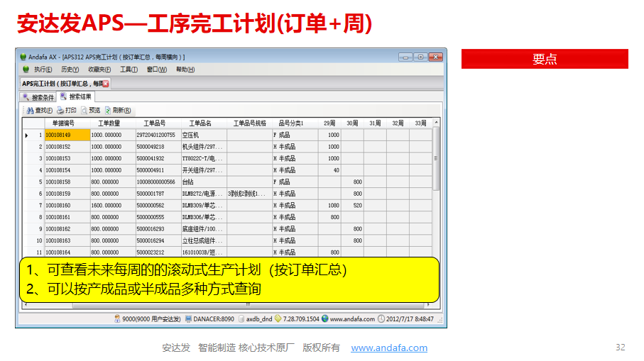The width and height of the screenshot is (644, 361).
Task: Select order number cell 100108154
Action: [67, 170]
